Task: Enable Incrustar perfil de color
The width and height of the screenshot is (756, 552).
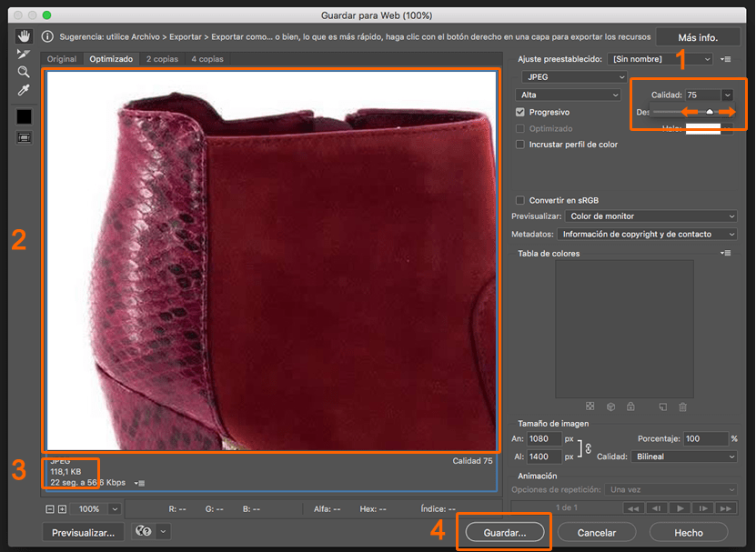Action: point(520,145)
